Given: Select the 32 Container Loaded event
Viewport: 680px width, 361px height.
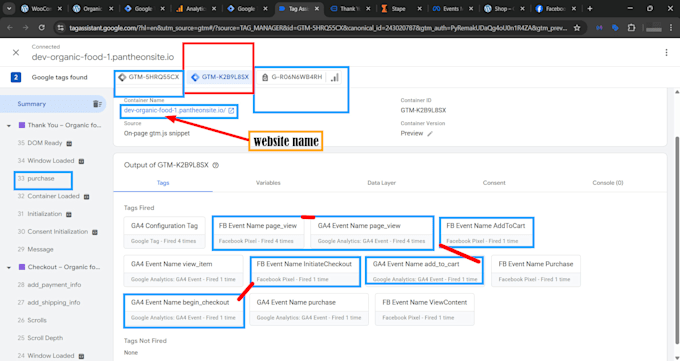Looking at the screenshot, I should coord(53,196).
